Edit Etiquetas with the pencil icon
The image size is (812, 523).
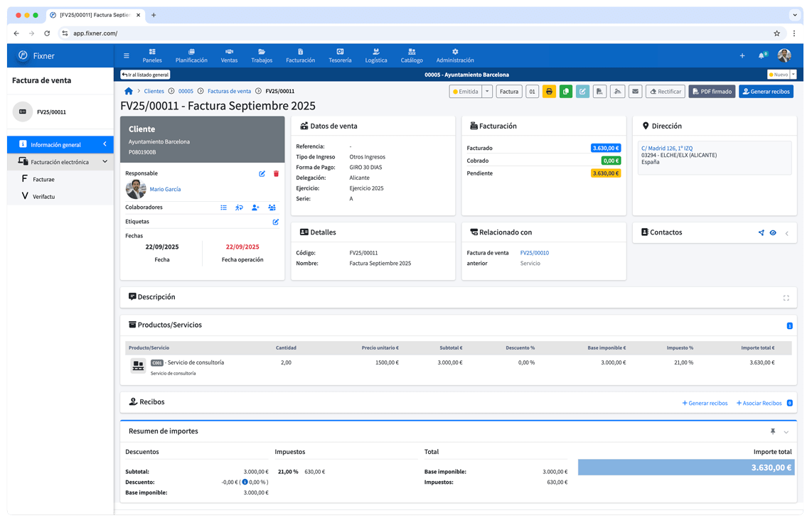tap(276, 222)
